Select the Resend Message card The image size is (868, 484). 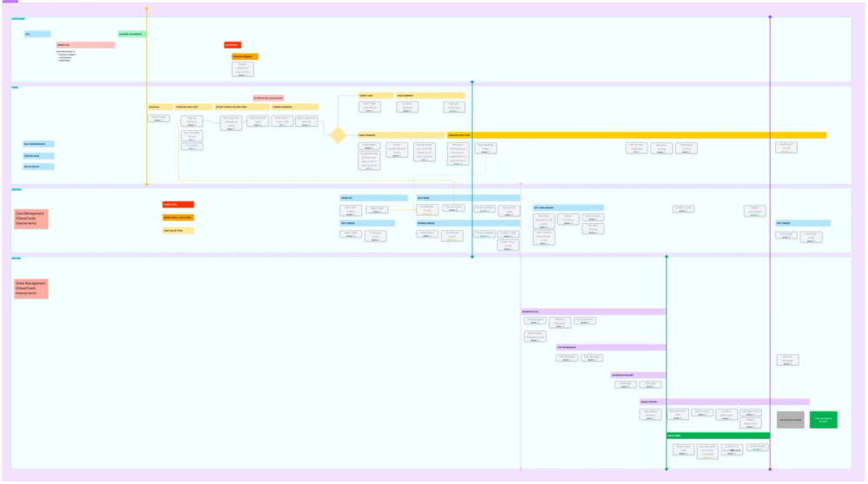(x=788, y=360)
